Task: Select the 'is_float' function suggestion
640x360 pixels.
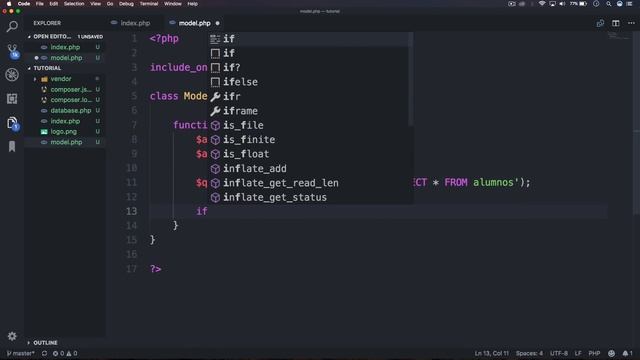Action: 310,154
